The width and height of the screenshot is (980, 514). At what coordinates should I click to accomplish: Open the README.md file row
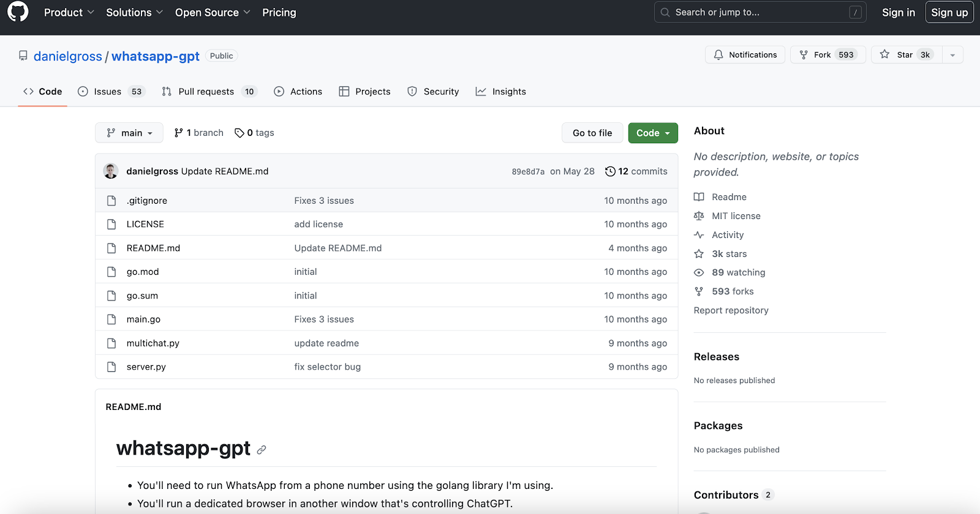[386, 248]
